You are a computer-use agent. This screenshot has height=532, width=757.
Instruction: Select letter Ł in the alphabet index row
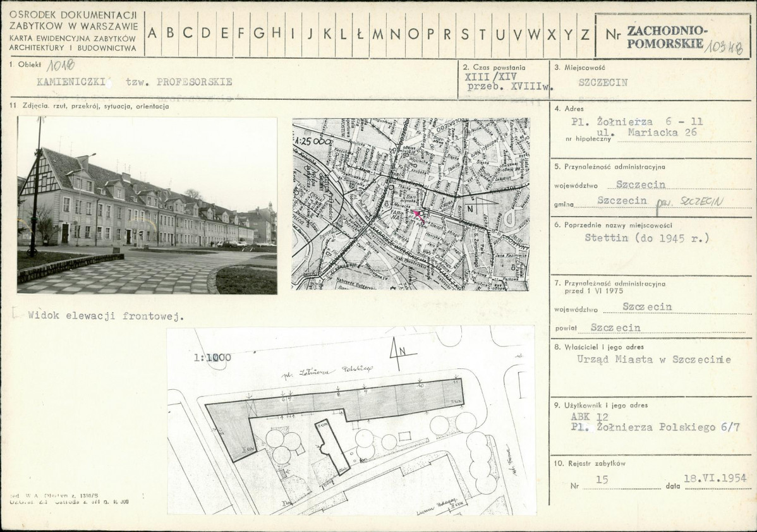359,33
